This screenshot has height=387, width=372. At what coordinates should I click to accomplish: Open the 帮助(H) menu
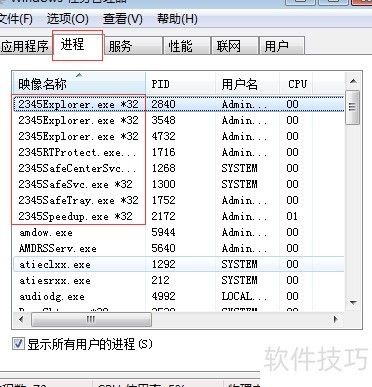[177, 19]
